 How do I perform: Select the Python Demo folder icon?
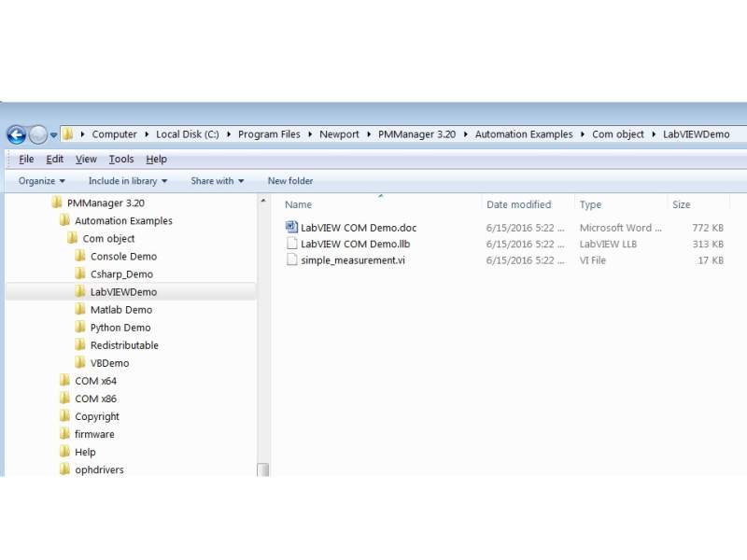(x=80, y=328)
